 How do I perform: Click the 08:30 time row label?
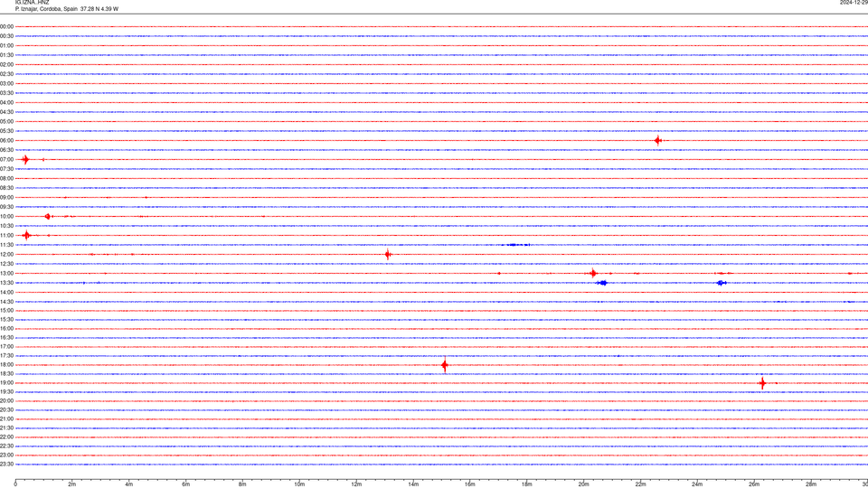coord(6,188)
